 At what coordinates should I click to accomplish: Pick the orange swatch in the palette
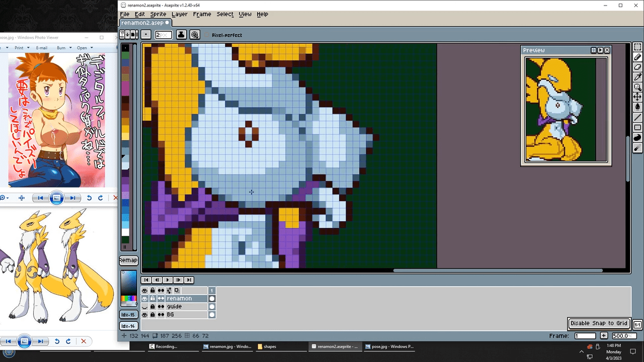[125, 122]
